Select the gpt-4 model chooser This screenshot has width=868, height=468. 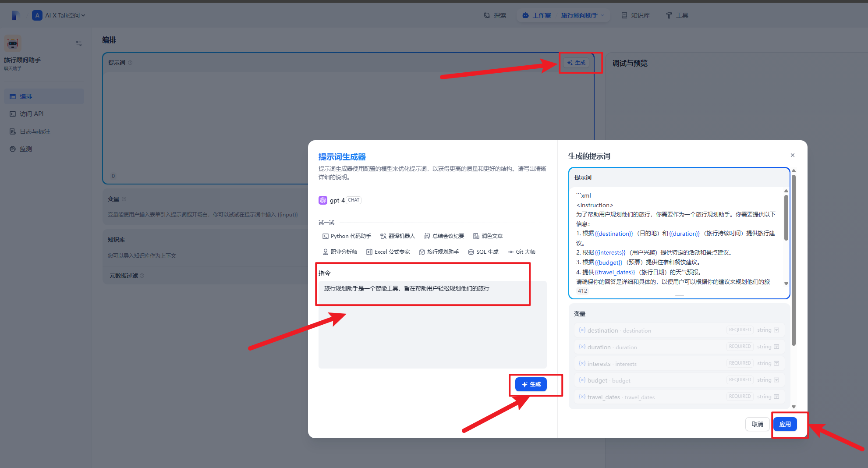340,200
